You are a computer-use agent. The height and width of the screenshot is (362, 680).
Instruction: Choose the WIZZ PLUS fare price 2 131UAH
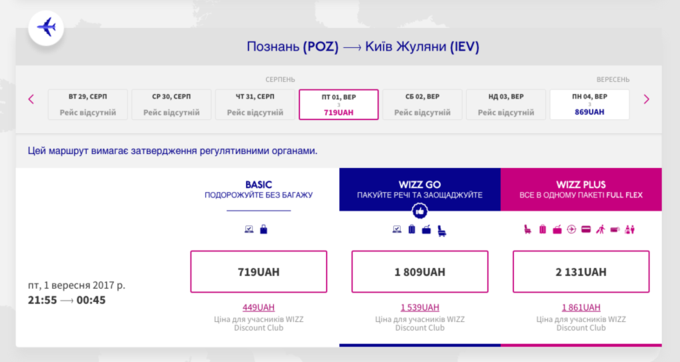pos(581,272)
